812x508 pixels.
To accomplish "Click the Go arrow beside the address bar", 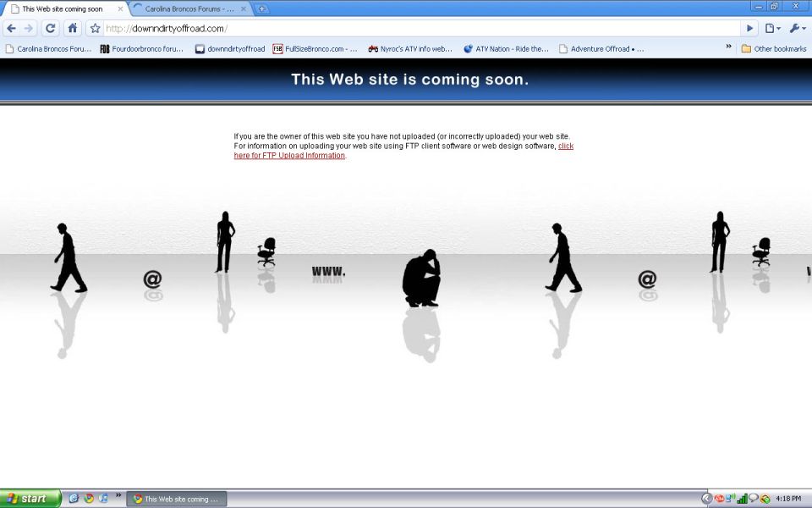I will (749, 29).
